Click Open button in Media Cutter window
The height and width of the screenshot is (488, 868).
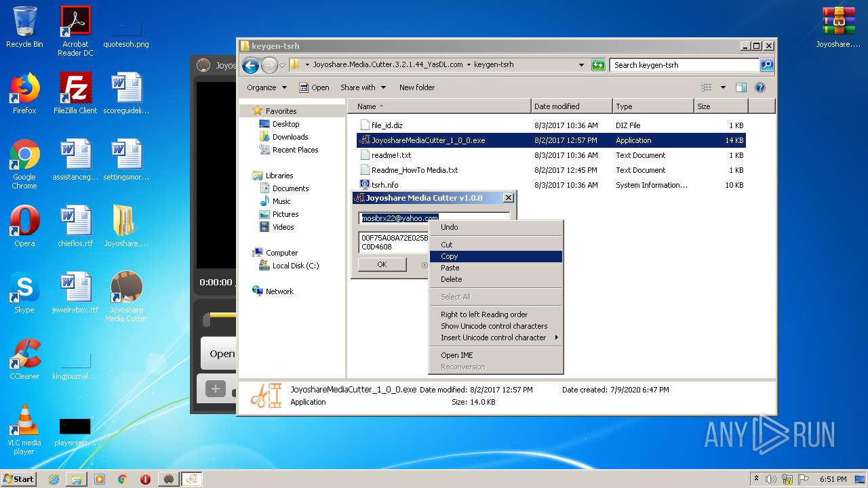(218, 353)
